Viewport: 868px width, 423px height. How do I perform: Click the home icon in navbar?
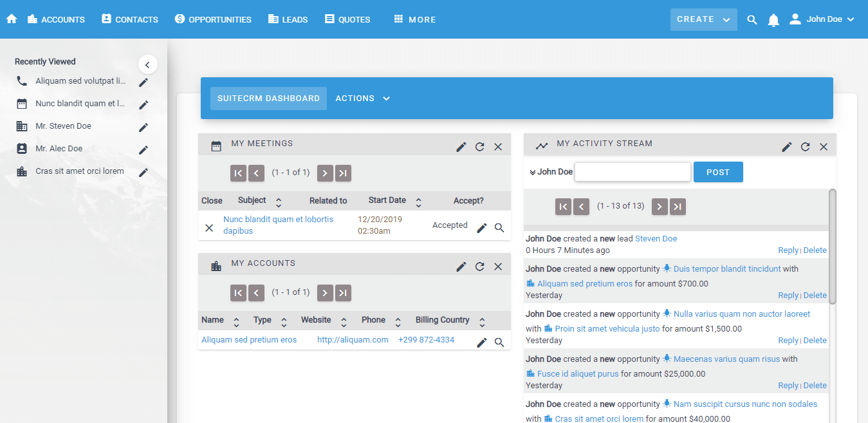pyautogui.click(x=12, y=19)
